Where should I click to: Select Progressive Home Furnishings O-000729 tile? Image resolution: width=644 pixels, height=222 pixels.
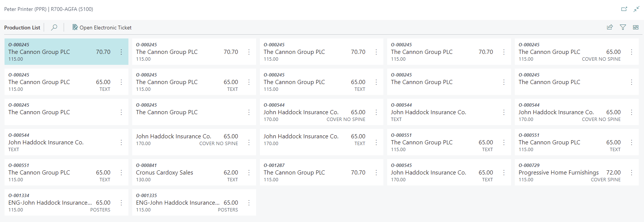577,172
